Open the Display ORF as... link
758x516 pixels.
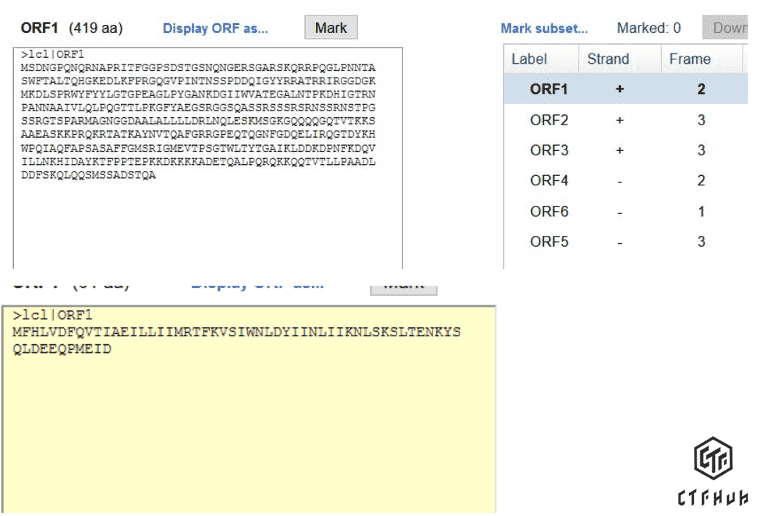(x=215, y=28)
